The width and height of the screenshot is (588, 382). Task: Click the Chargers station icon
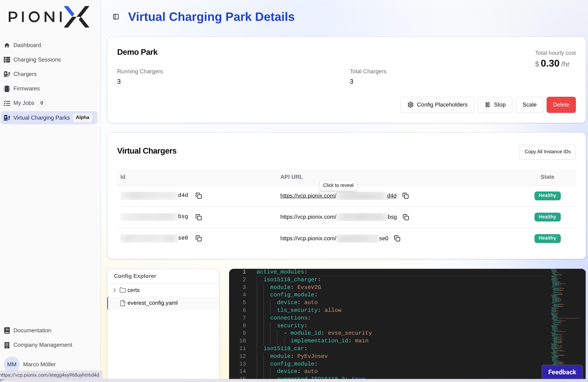tap(7, 74)
